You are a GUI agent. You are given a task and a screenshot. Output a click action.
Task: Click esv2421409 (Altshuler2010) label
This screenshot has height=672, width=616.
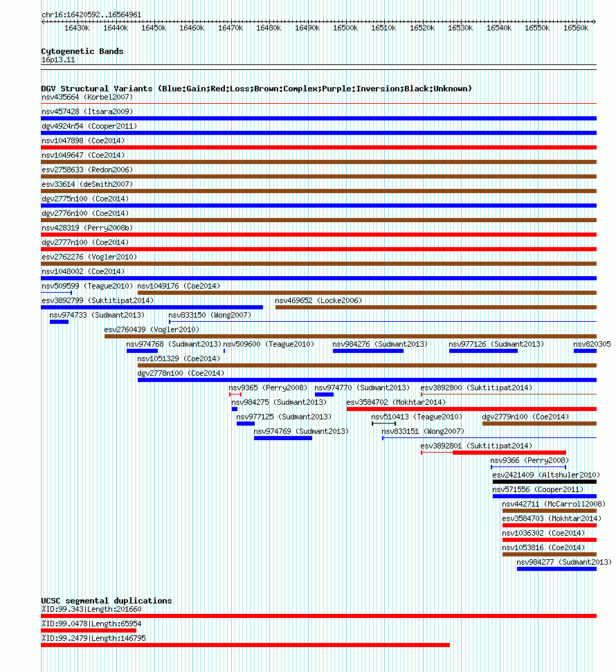tap(545, 475)
